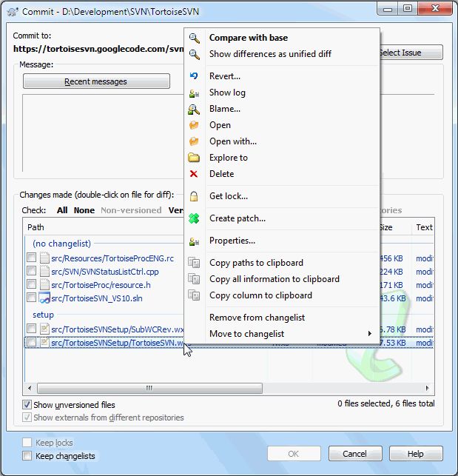The height and width of the screenshot is (476, 458).
Task: Check the SVNStatusListCtrl.cpp checkbox
Action: coord(31,271)
